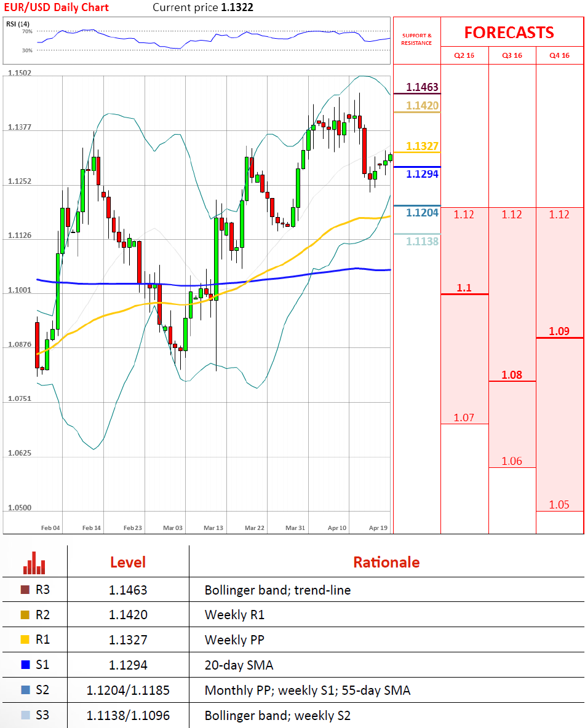Click the 1.1138 support level on the chart

pyautogui.click(x=422, y=242)
